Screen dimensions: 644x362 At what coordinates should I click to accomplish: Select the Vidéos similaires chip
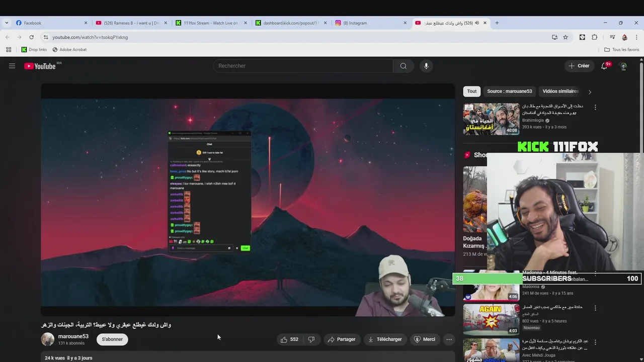(560, 92)
